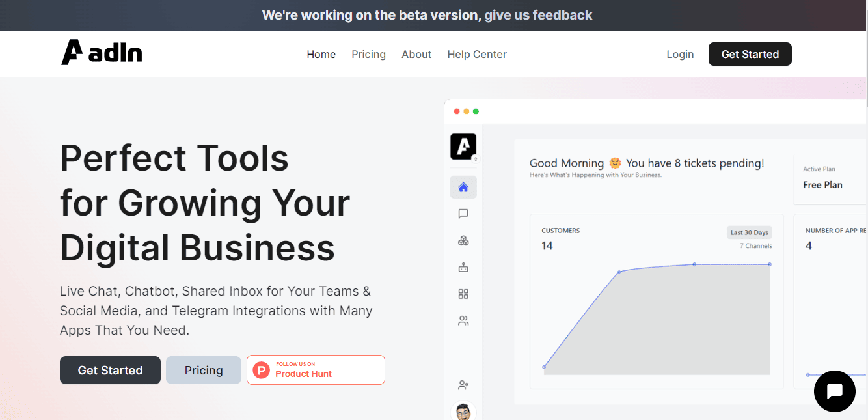Open the chatbot robot icon in sidebar
This screenshot has width=868, height=420.
(x=463, y=267)
